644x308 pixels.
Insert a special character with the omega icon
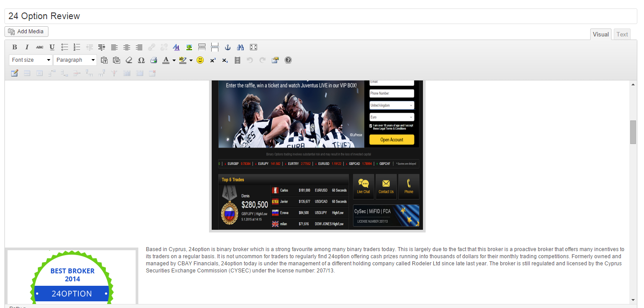click(141, 60)
